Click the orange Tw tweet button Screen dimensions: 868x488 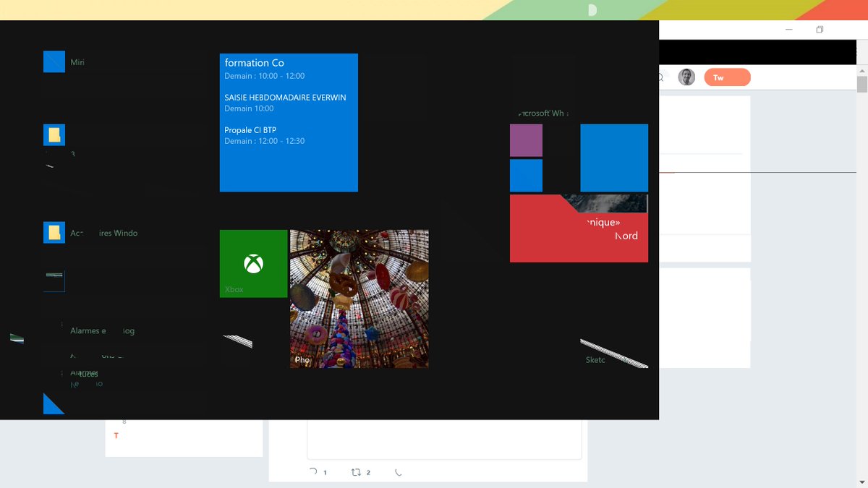[x=726, y=77]
